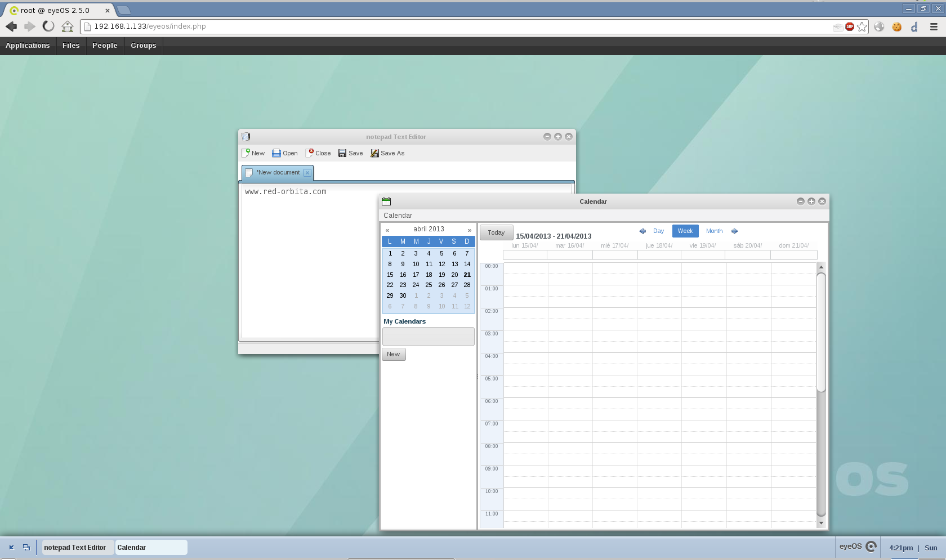Go to previous week with left arrow

642,231
